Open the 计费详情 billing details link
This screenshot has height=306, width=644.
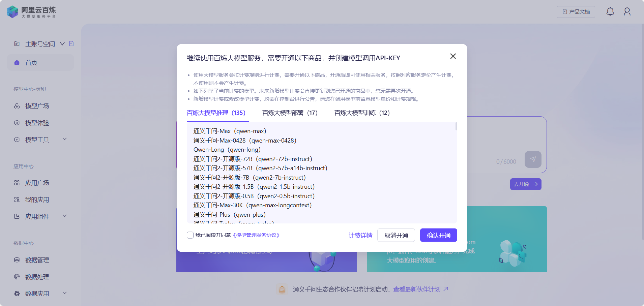(x=360, y=236)
